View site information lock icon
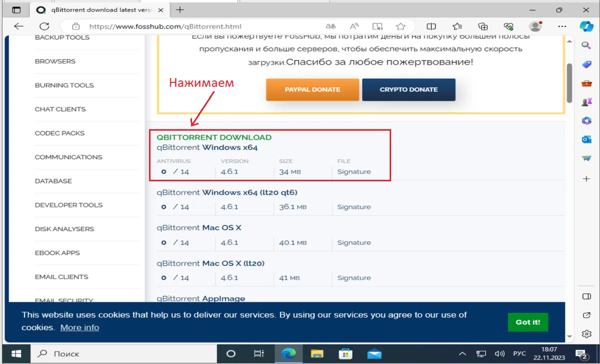Screen dimensions: 600x364 76,26
